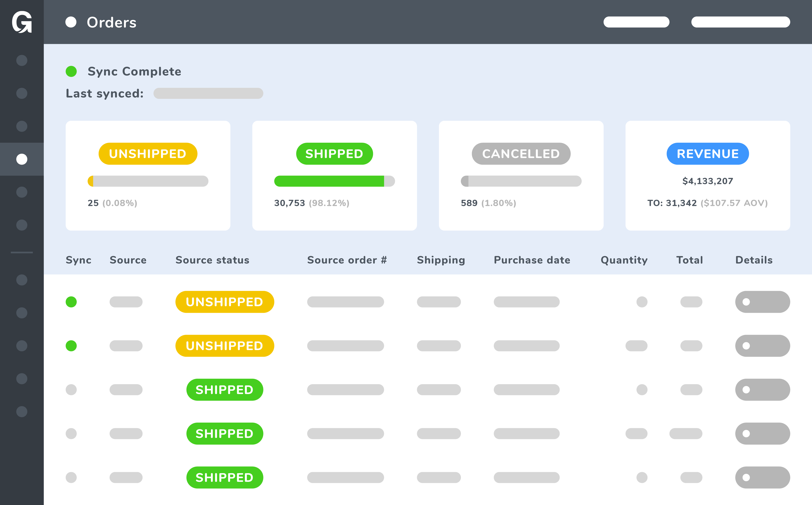Click the white dot beside Orders title

pos(71,22)
